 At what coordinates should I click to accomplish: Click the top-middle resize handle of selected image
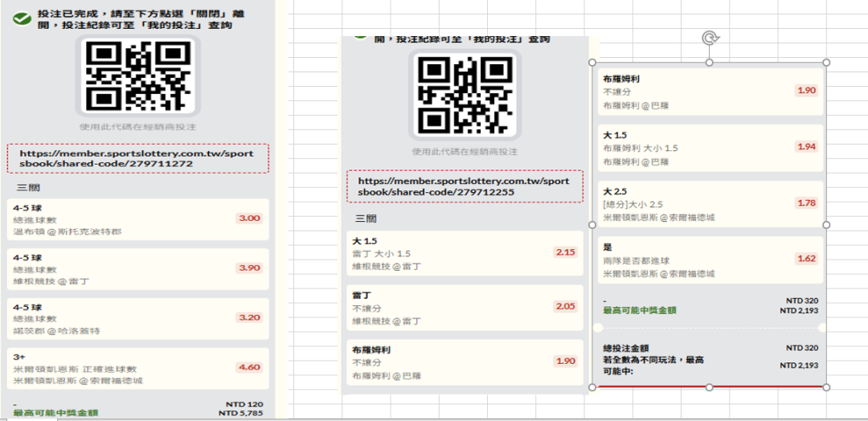pos(709,63)
